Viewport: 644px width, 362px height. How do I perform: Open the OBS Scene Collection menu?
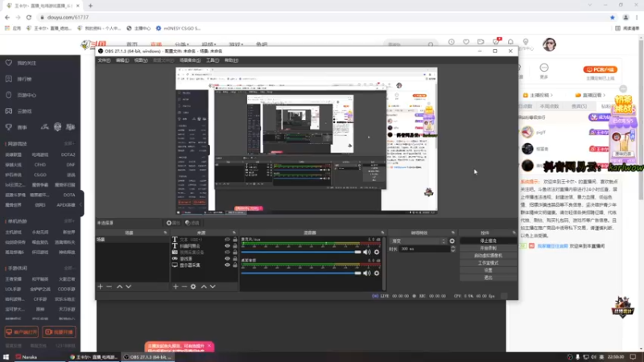click(x=190, y=60)
